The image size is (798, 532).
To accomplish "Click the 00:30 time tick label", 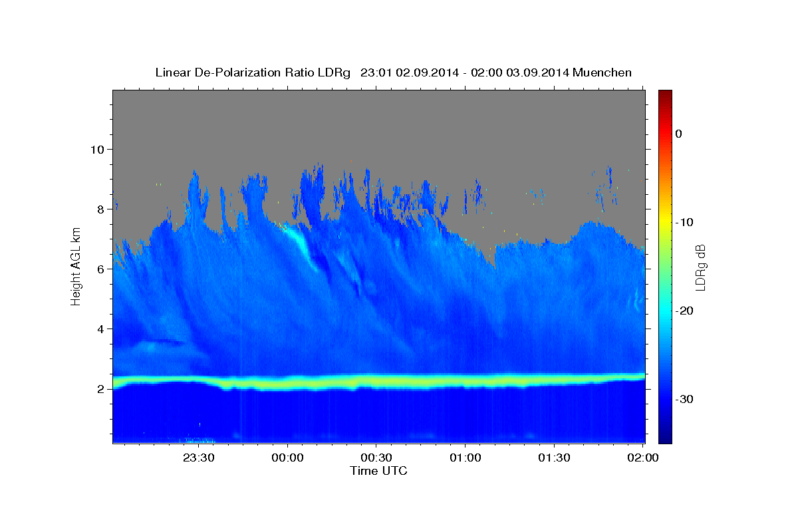I will tap(376, 458).
